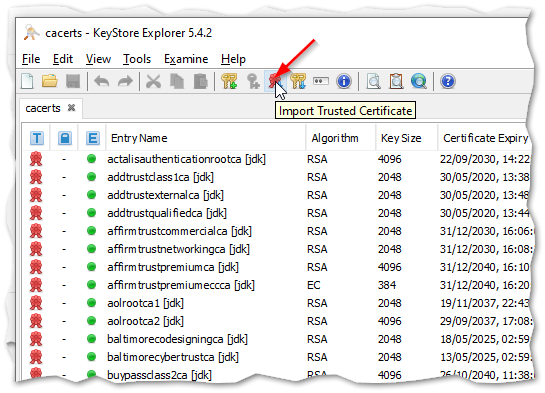Click expiry date 22/09/2030 cell
The height and width of the screenshot is (393, 545).
click(485, 159)
